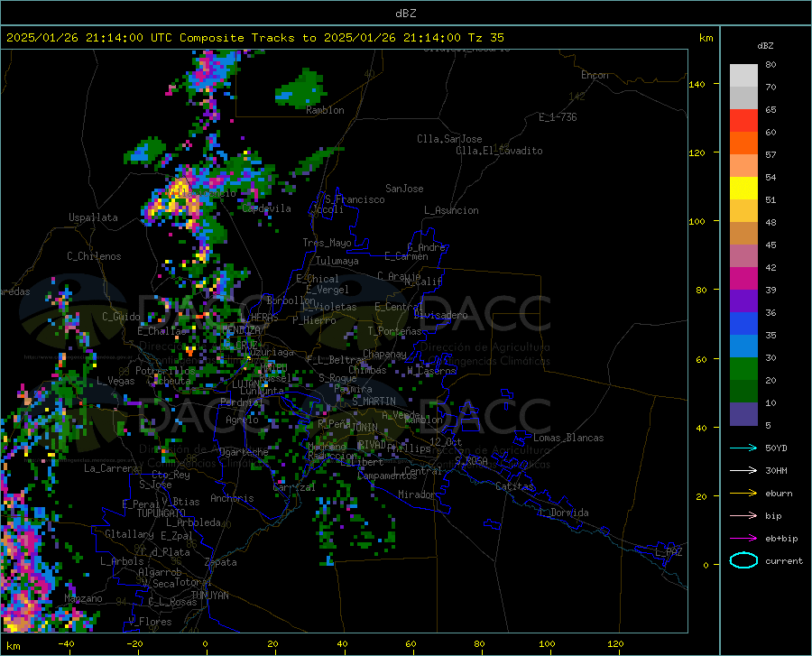
Task: Click the white 80 dBZ color swatch
Action: click(x=743, y=75)
